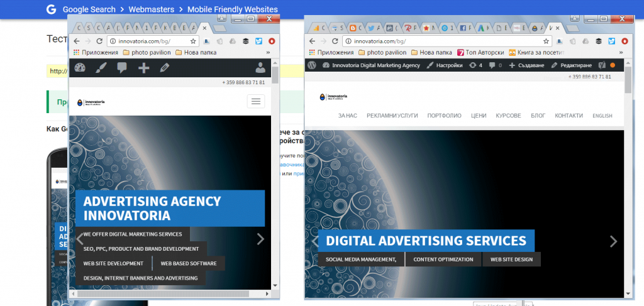644x306 pixels.
Task: Click Twitter extension icon in right window toolbar
Action: 611,41
